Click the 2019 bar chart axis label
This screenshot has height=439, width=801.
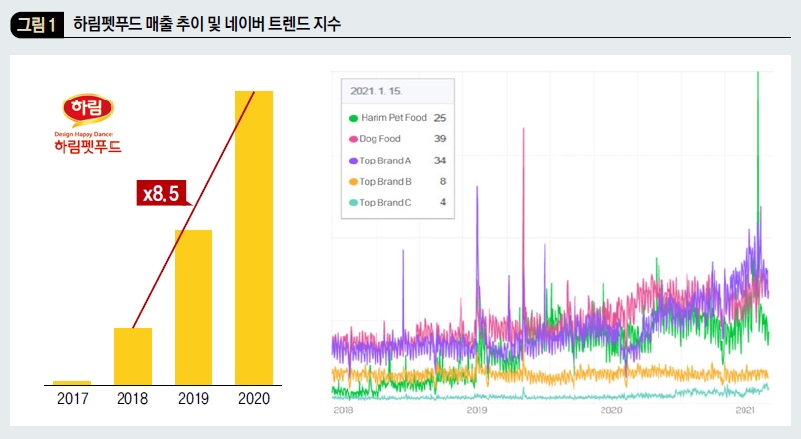pos(193,399)
